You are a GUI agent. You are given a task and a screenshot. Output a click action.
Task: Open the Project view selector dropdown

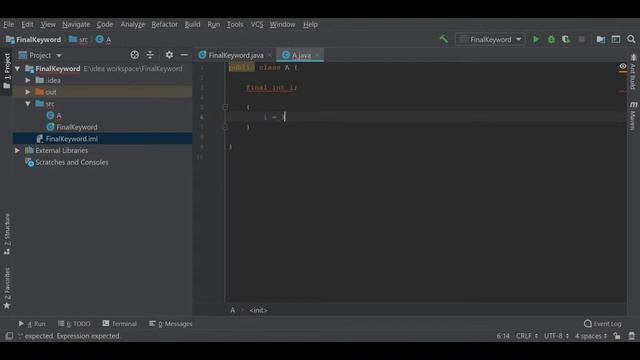40,55
